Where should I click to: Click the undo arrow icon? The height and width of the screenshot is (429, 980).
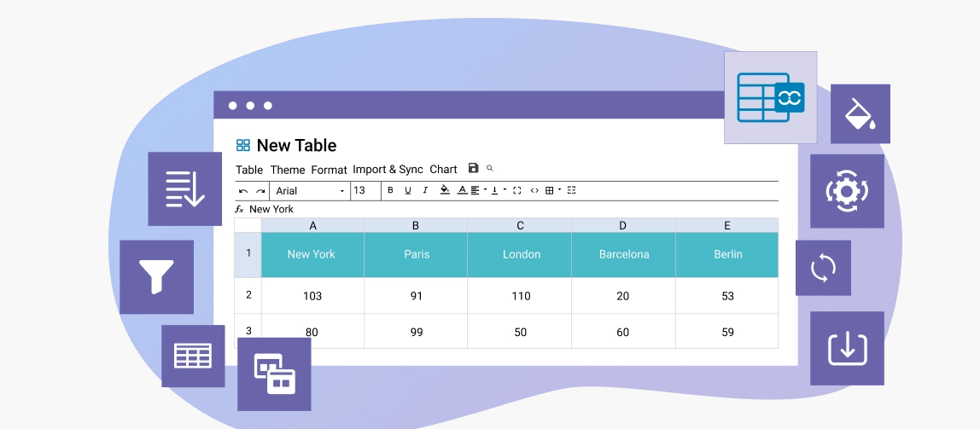click(243, 191)
